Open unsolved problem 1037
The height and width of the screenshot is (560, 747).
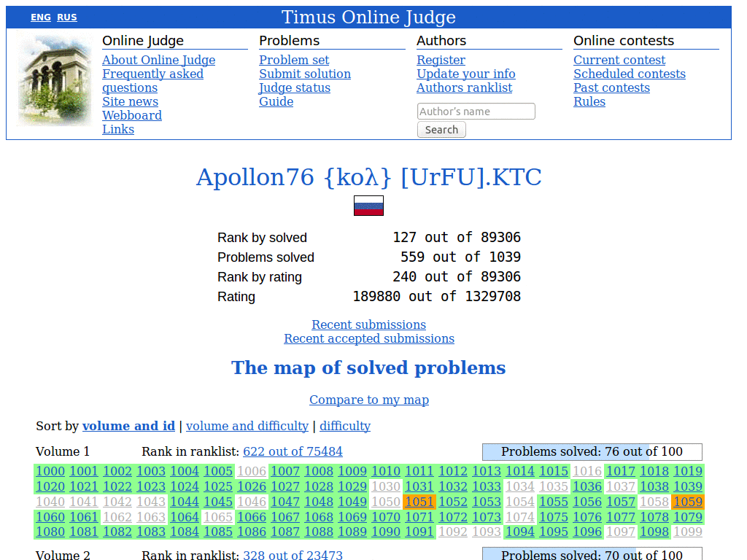click(x=621, y=486)
